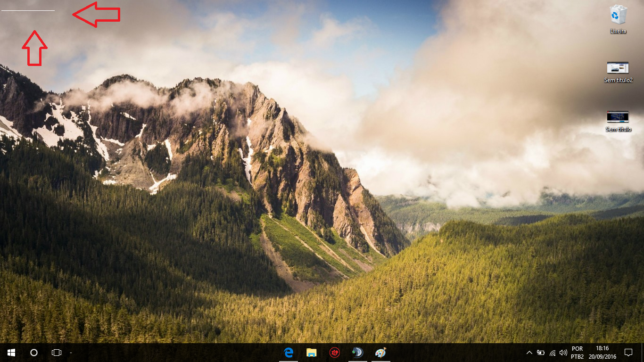Switch to Paint on the taskbar
Image resolution: width=644 pixels, height=362 pixels.
point(380,353)
